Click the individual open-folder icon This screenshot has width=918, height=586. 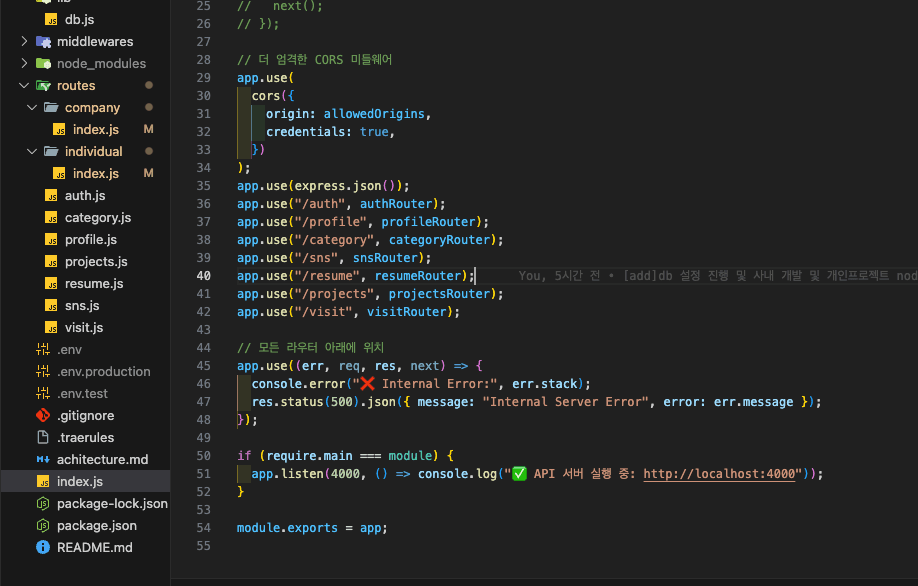[52, 151]
